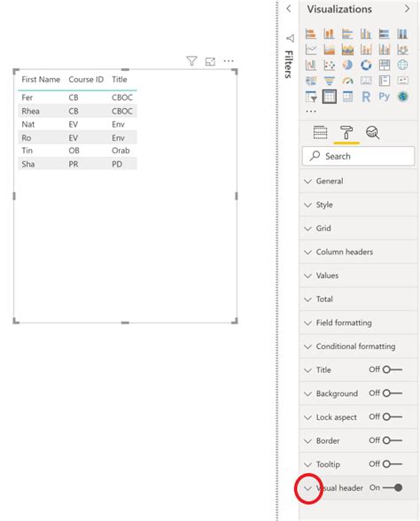Collapse the Visualizations pane with the right chevron

pos(407,9)
